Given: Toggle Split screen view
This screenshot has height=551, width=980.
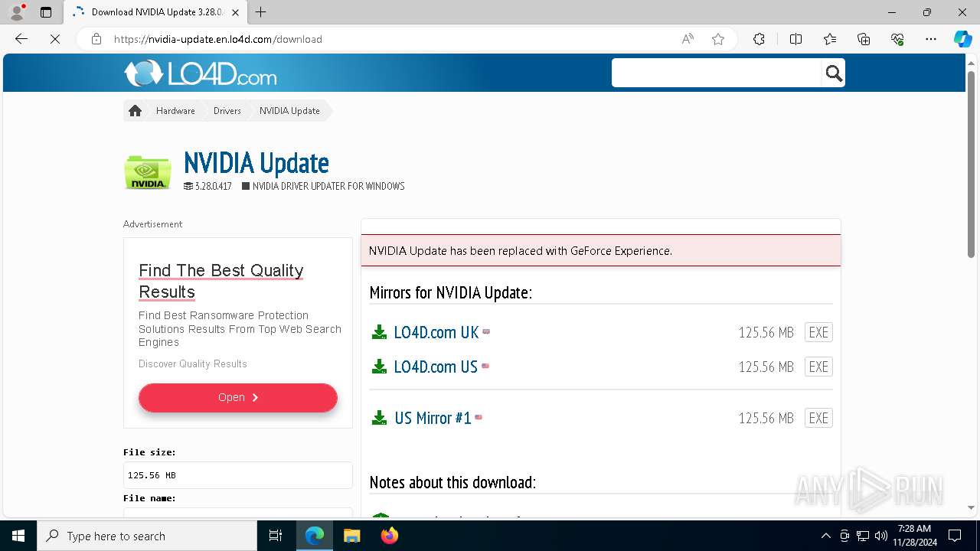Looking at the screenshot, I should (795, 39).
